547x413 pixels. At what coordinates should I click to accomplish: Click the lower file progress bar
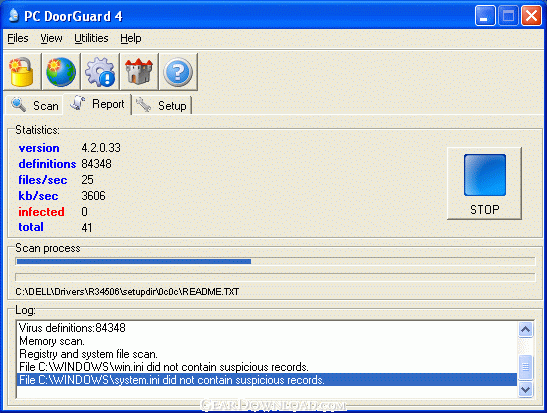point(275,277)
